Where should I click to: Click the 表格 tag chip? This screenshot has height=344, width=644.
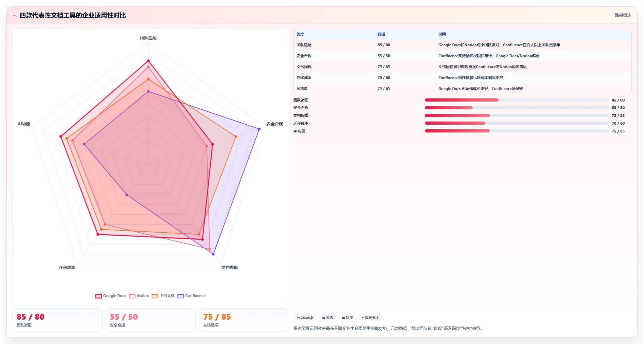pyautogui.click(x=328, y=318)
